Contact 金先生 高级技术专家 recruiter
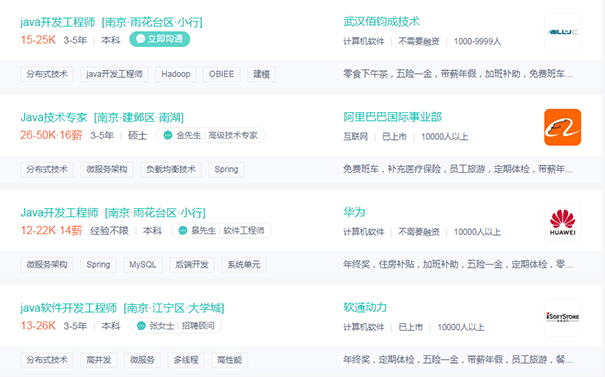 [210, 135]
